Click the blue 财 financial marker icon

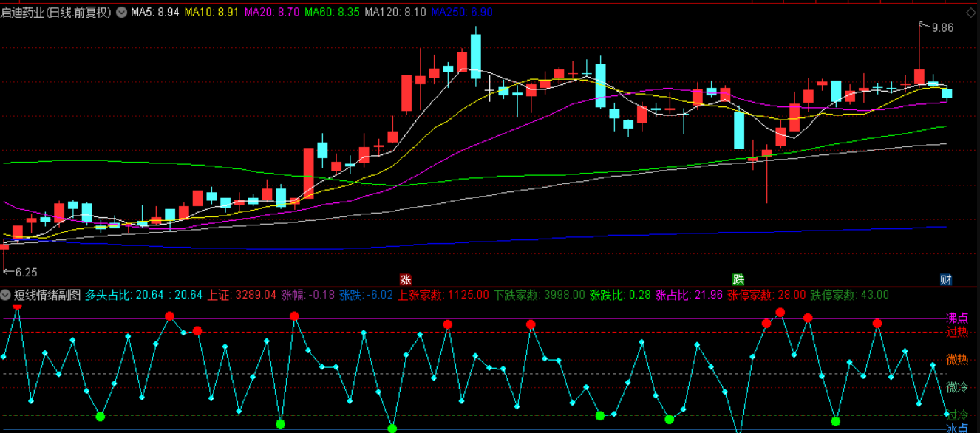pyautogui.click(x=946, y=279)
